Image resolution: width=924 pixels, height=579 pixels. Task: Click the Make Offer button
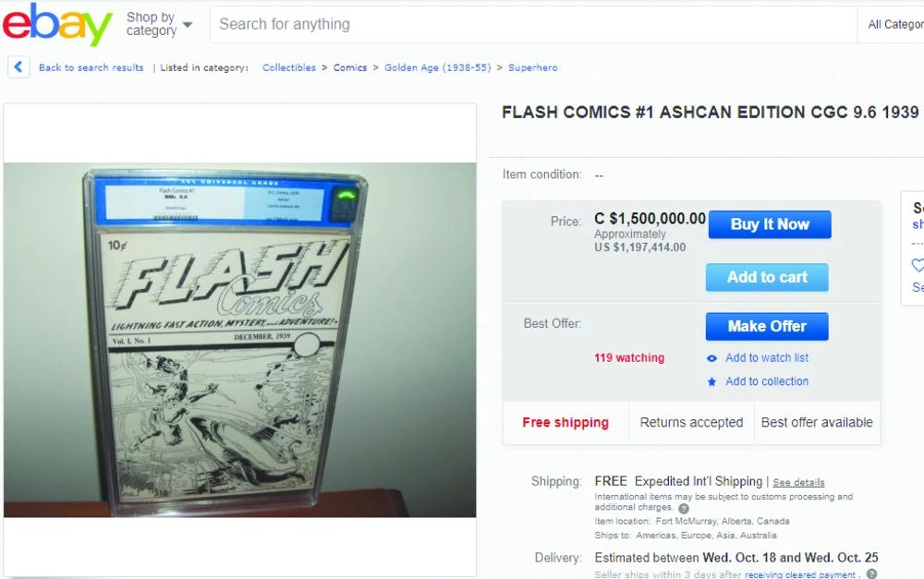[767, 326]
